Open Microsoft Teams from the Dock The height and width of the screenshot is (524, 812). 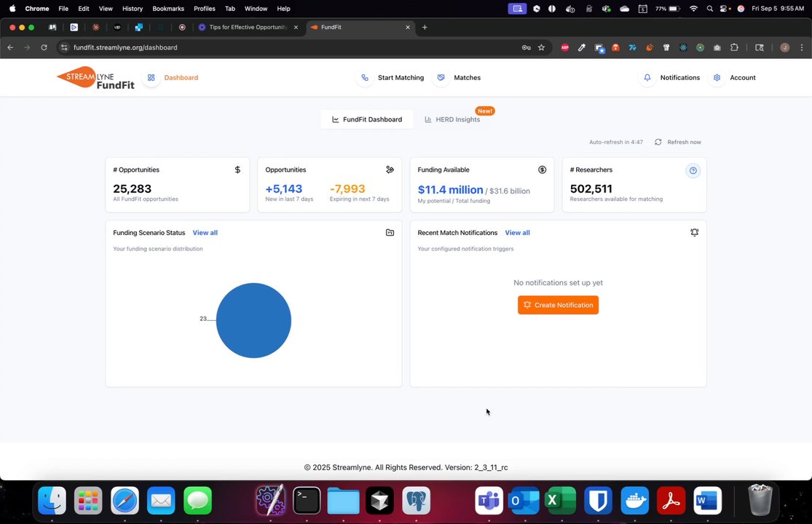(489, 500)
